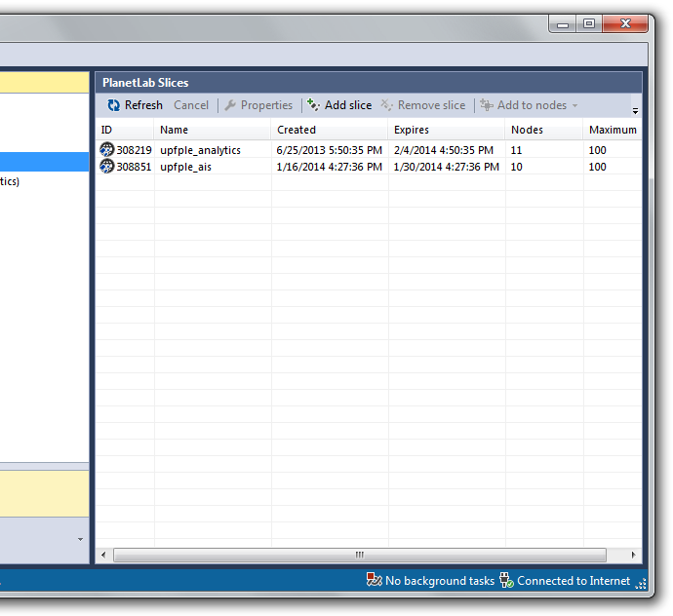Image resolution: width=673 pixels, height=616 pixels.
Task: Click created date 1/16/2014 4:27:36 PM
Action: (x=330, y=167)
